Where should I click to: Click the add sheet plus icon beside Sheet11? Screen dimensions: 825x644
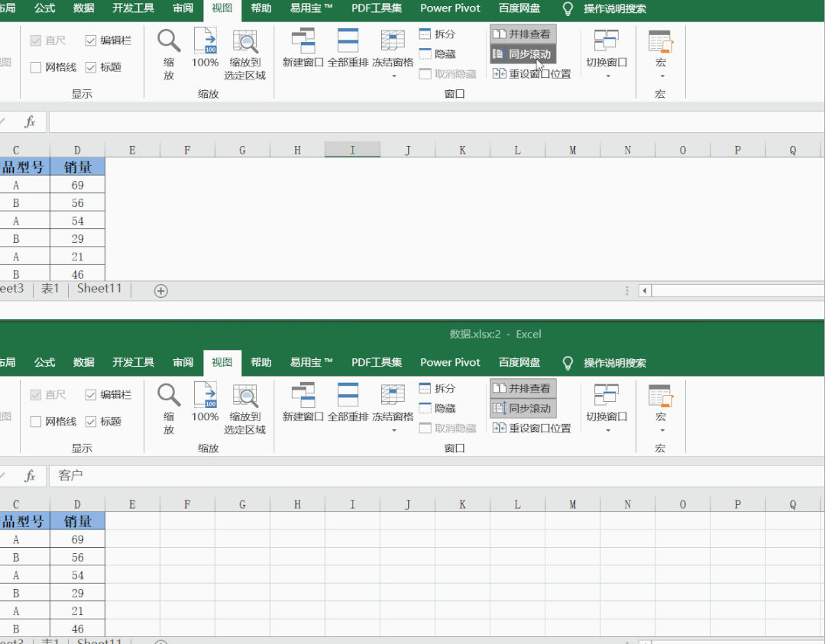[x=161, y=290]
